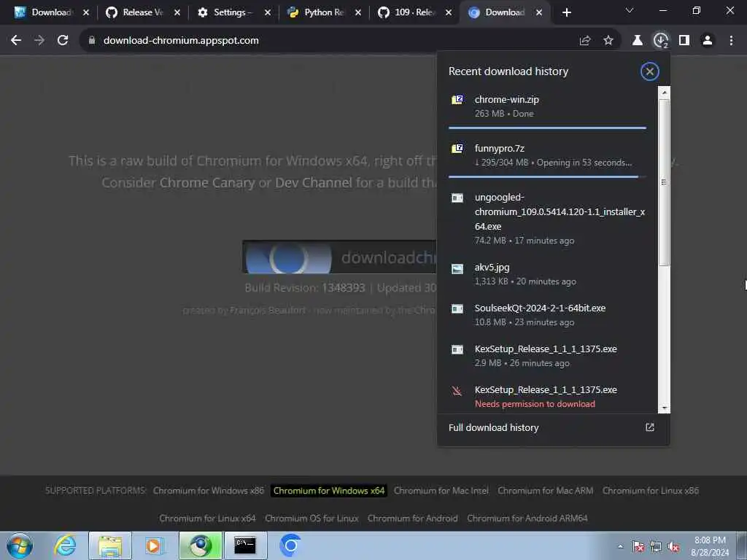Click the funnypro.7z archive file icon

[x=457, y=149]
